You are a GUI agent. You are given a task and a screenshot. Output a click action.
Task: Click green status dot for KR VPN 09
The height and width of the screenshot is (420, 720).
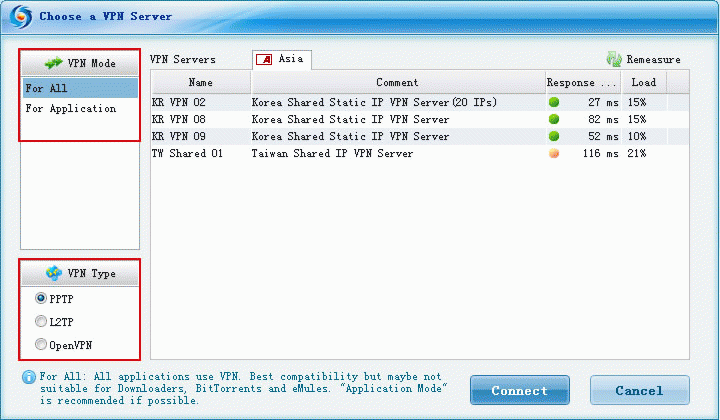(x=554, y=136)
